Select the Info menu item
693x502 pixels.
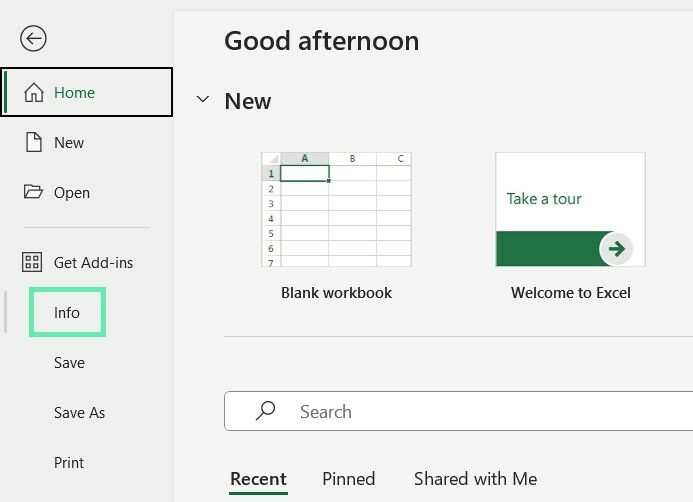click(x=67, y=312)
